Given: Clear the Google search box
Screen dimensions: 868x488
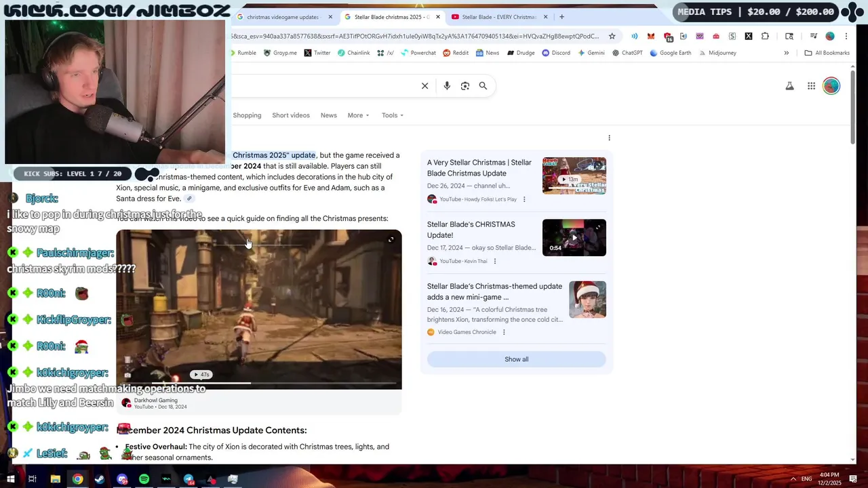Looking at the screenshot, I should (425, 86).
